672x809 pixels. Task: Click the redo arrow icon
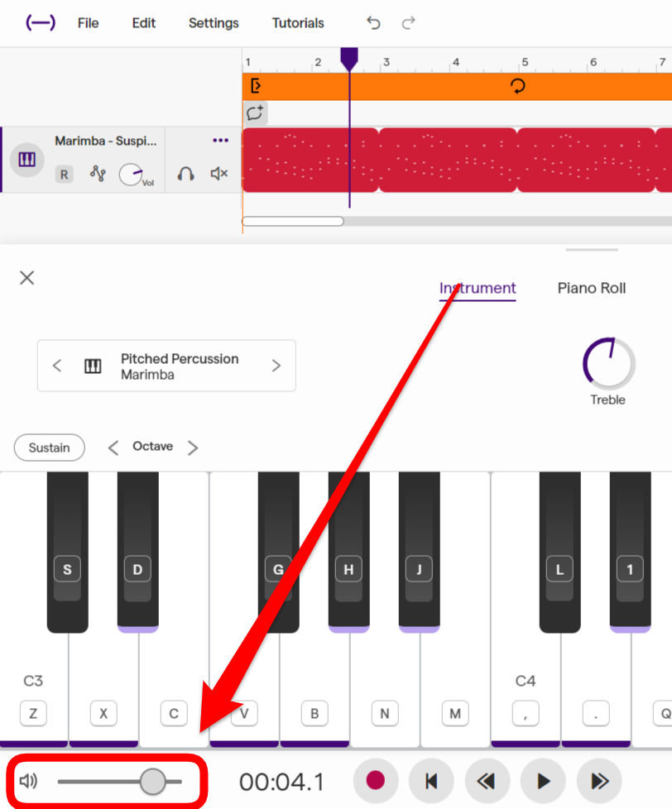(x=408, y=23)
